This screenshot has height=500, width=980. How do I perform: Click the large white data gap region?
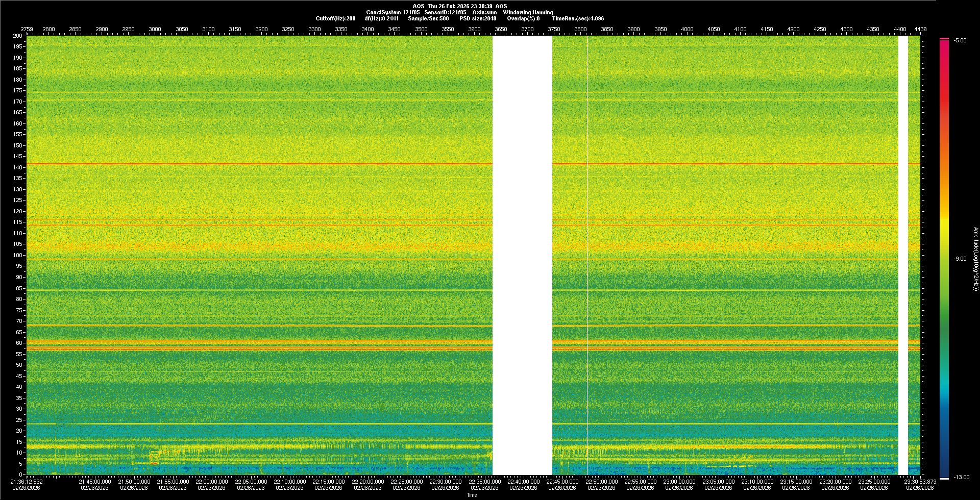coord(522,255)
